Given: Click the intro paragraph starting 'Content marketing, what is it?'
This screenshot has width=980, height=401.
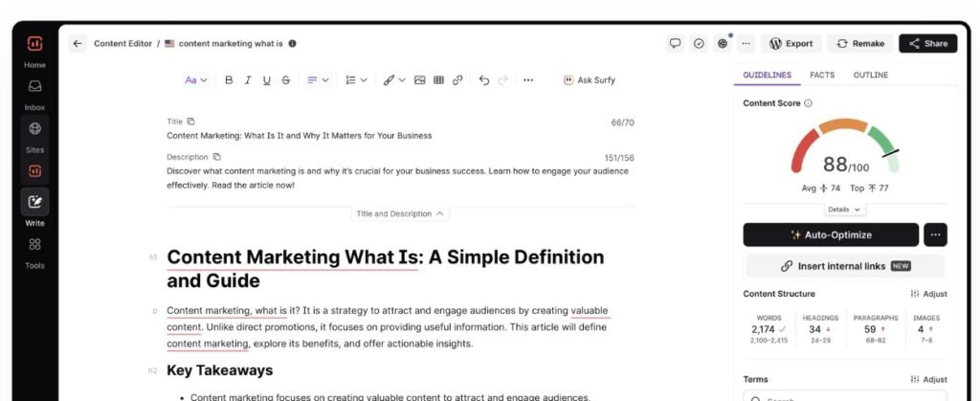Looking at the screenshot, I should click(x=388, y=326).
